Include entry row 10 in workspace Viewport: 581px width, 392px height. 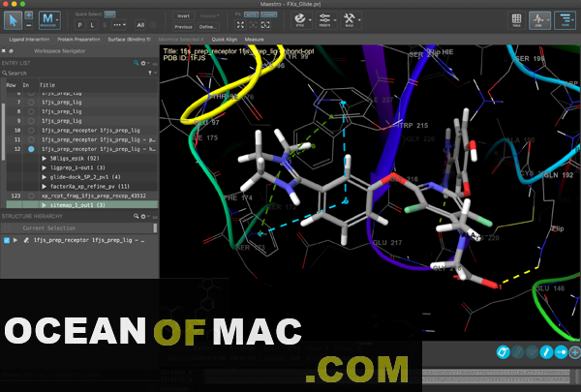tap(31, 130)
